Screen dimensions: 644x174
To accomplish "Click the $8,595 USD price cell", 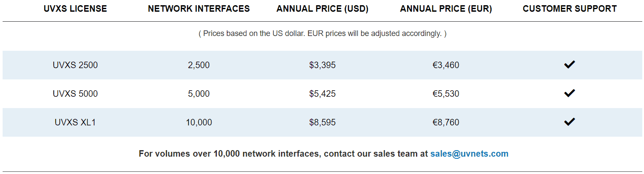I will [x=322, y=122].
